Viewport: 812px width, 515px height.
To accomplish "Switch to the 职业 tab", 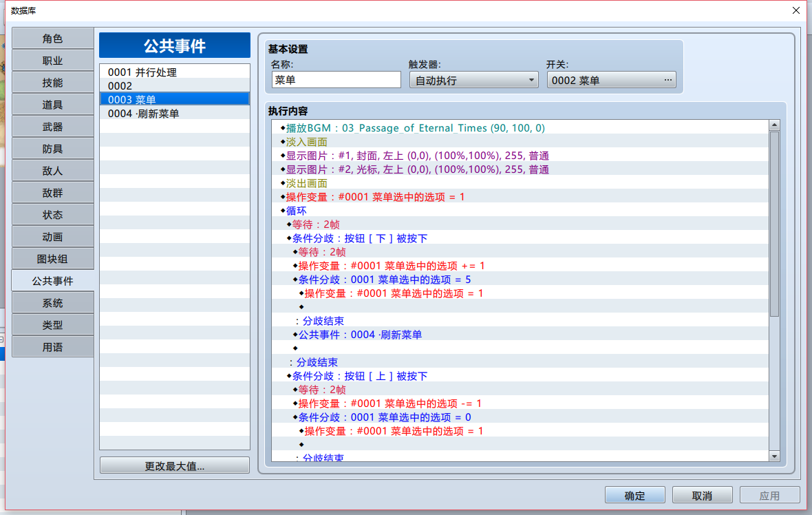I will (x=52, y=61).
